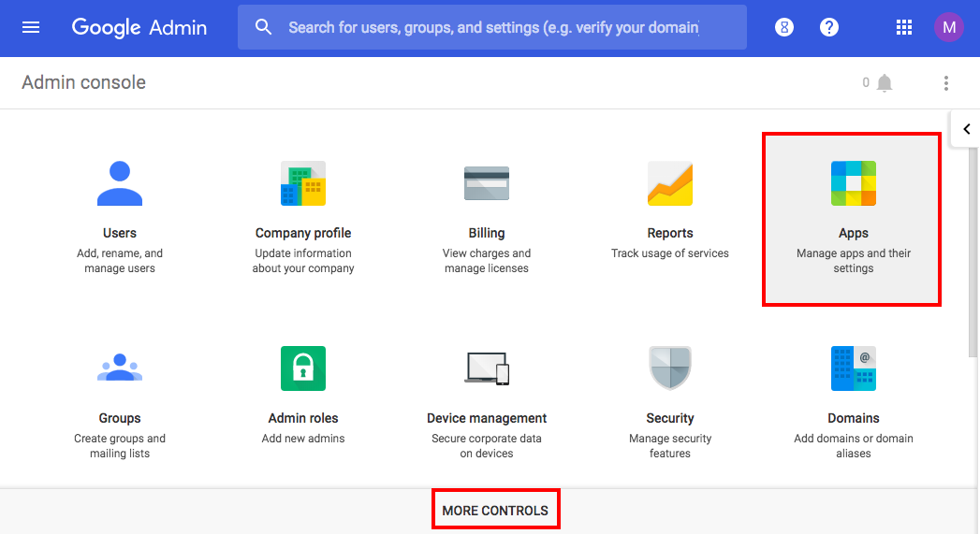
Task: Click the Users title text
Action: tap(120, 233)
